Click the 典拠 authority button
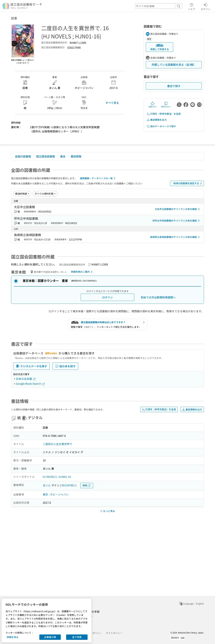The height and width of the screenshot is (644, 215). (87, 486)
